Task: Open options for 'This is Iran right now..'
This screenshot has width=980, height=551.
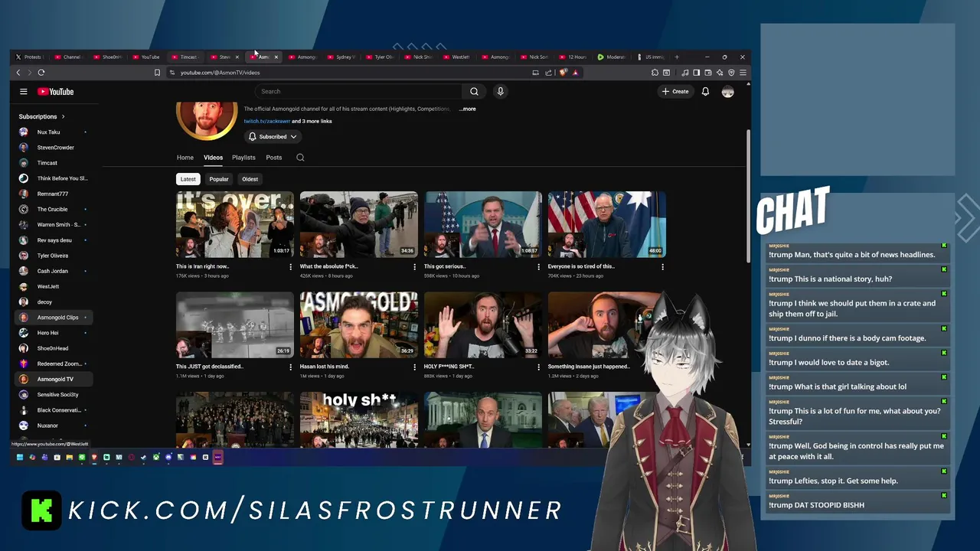Action: pos(290,267)
